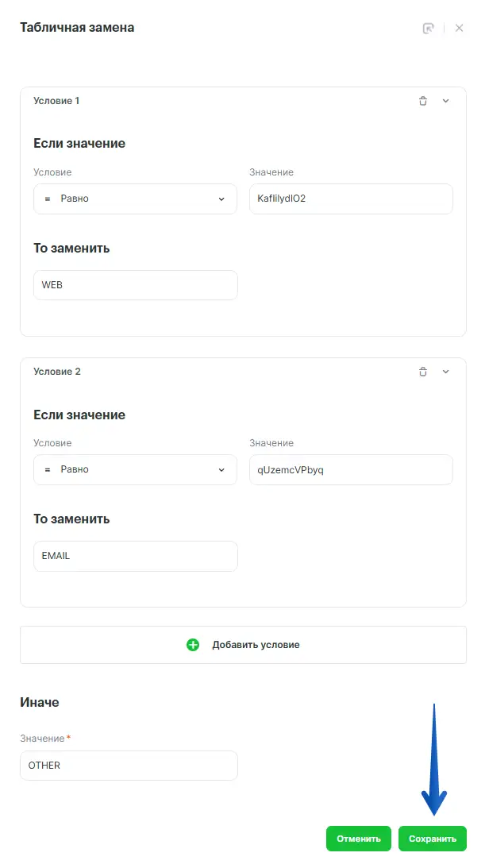The height and width of the screenshot is (868, 485).
Task: Focus the KaflilydIO2 value field
Action: tap(350, 199)
